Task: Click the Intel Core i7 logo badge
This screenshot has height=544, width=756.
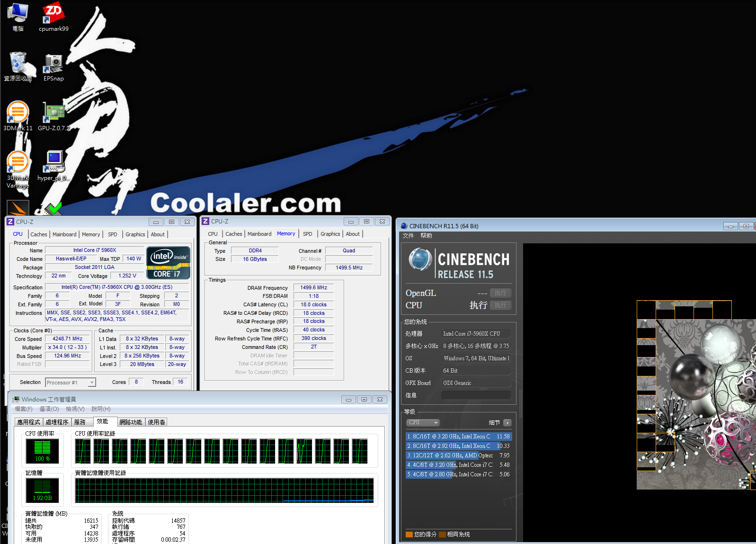Action: pos(169,262)
